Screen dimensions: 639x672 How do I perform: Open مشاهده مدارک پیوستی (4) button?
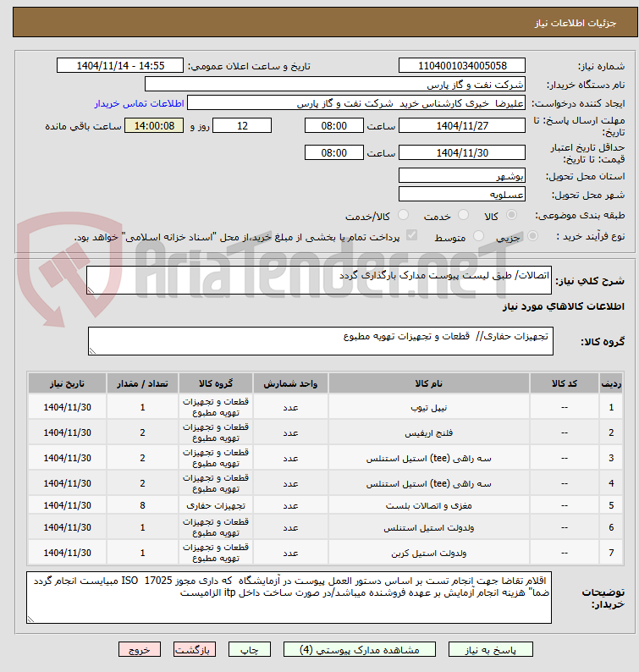[x=360, y=649]
